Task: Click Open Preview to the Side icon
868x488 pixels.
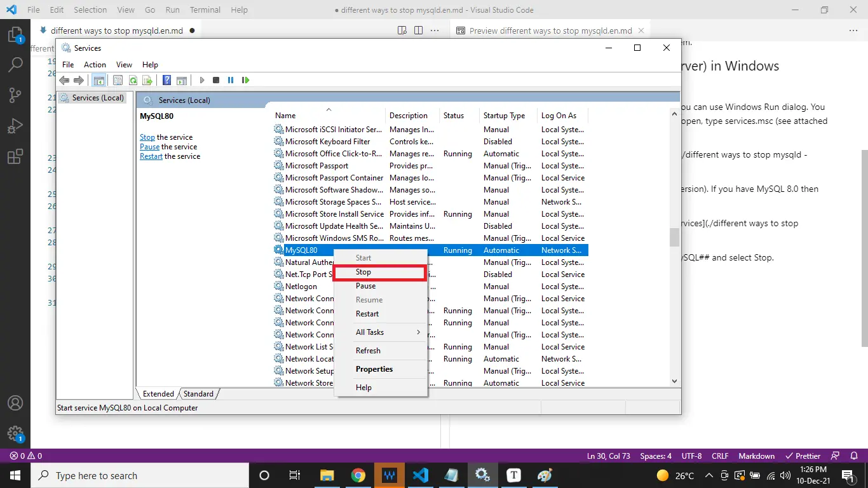Action: point(402,30)
